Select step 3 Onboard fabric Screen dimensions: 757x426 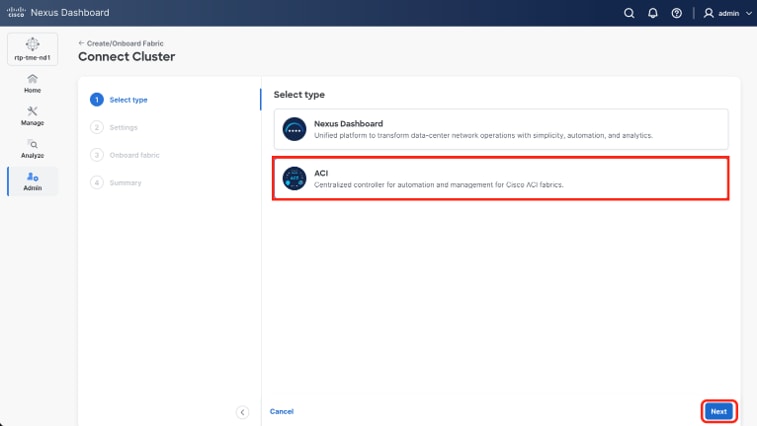point(125,155)
